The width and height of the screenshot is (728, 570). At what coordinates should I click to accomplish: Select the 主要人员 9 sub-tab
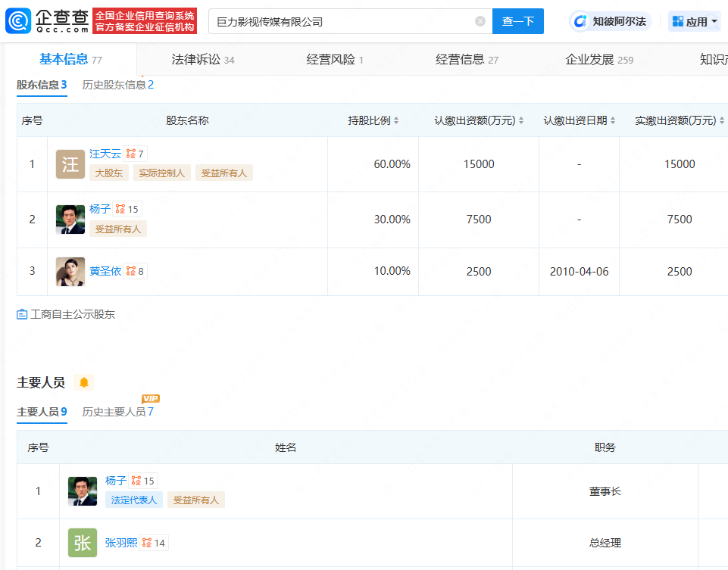42,412
